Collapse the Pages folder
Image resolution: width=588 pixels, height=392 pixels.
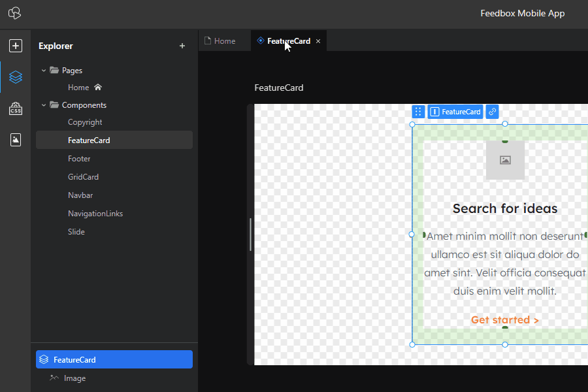44,71
